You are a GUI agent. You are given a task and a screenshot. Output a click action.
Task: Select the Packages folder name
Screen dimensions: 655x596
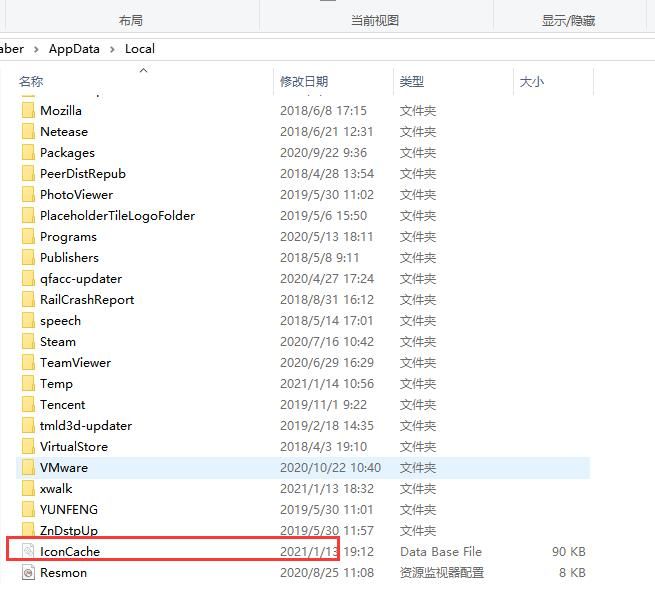[x=67, y=153]
